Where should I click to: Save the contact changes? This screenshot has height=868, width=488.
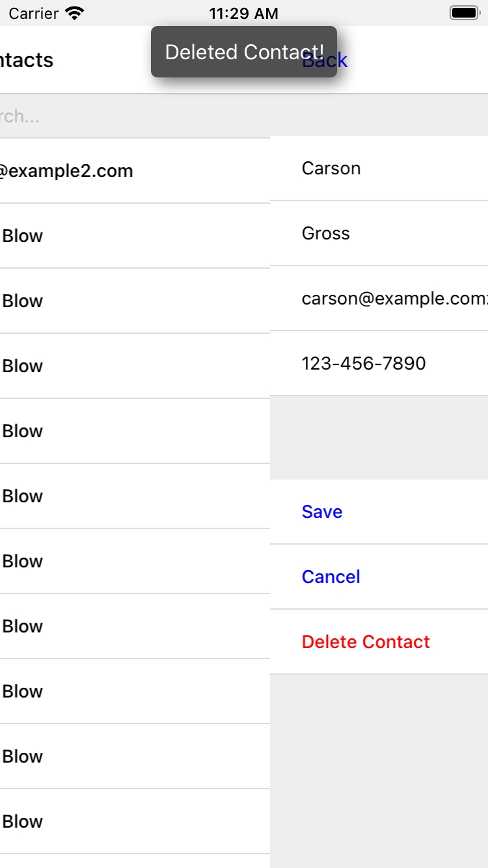322,512
